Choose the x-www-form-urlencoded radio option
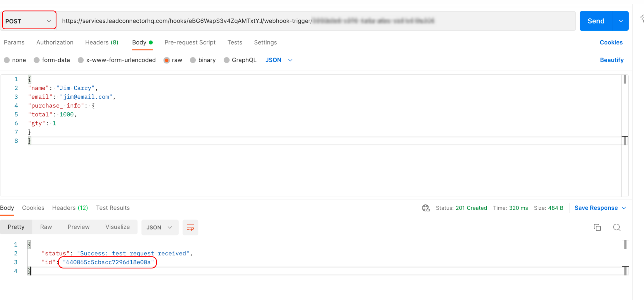Screen dimensions: 644x300 tap(81, 60)
